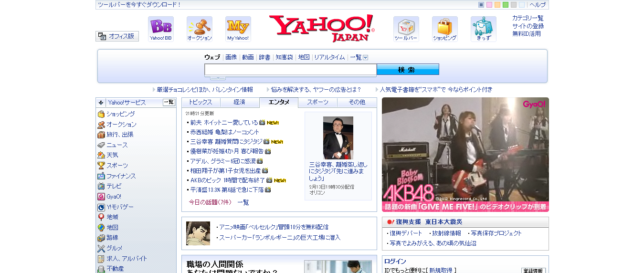Open the ヘルプ link at top right

coord(538,5)
